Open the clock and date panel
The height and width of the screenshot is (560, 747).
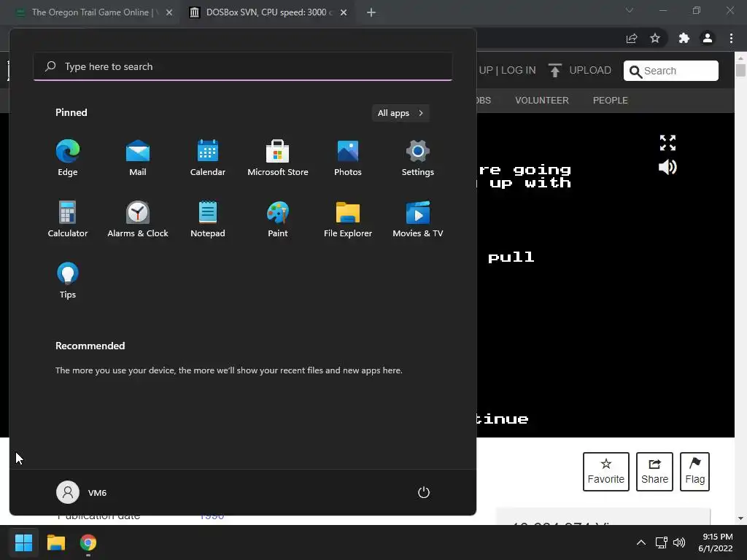[716, 542]
